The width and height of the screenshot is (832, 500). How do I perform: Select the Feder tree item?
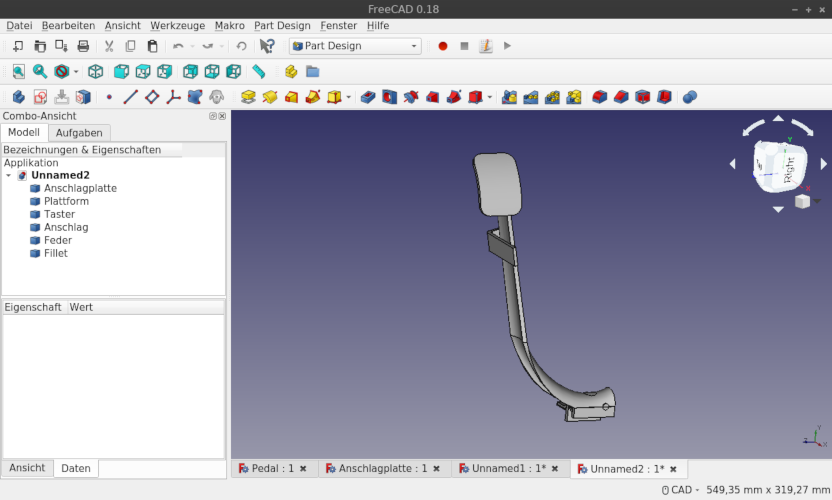click(58, 240)
